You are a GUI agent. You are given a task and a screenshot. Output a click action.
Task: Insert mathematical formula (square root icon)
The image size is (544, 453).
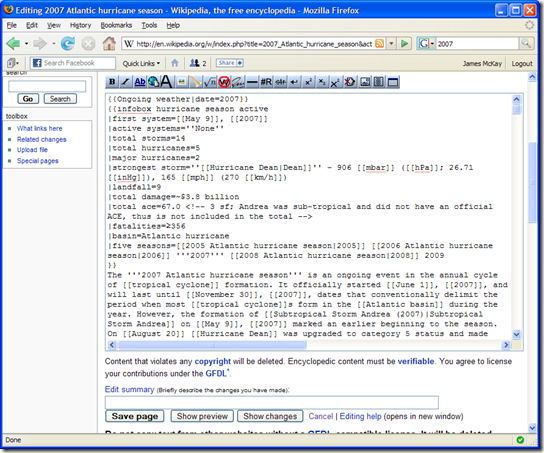(210, 82)
